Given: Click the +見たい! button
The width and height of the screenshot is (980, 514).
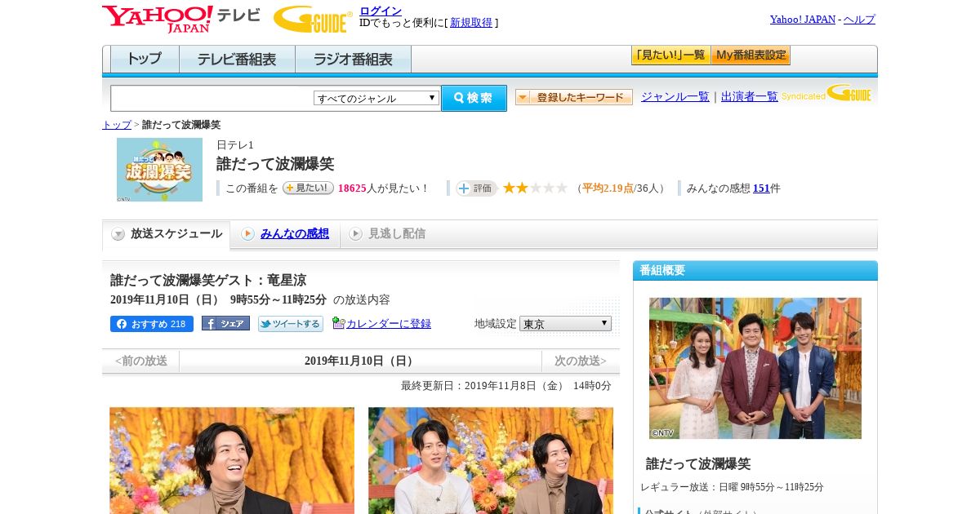Looking at the screenshot, I should (308, 188).
